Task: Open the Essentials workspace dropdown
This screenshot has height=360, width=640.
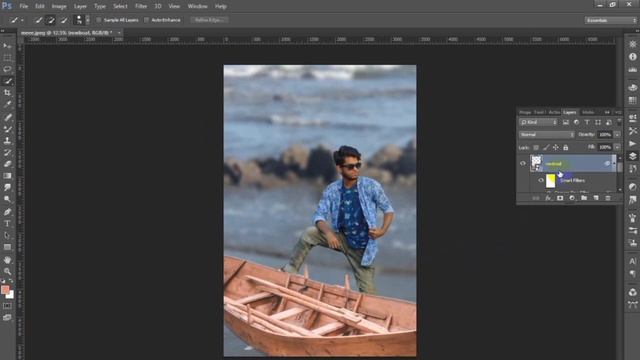Action: pos(611,20)
